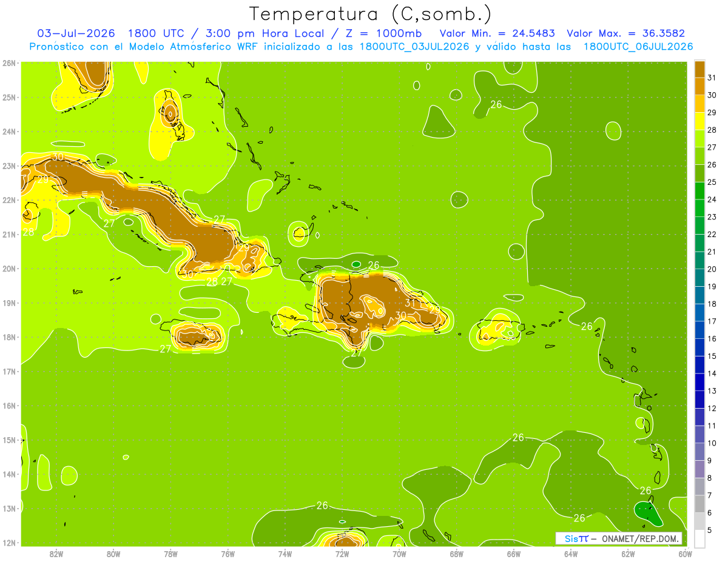Select the blue swatch between 15 and 16

point(700,347)
